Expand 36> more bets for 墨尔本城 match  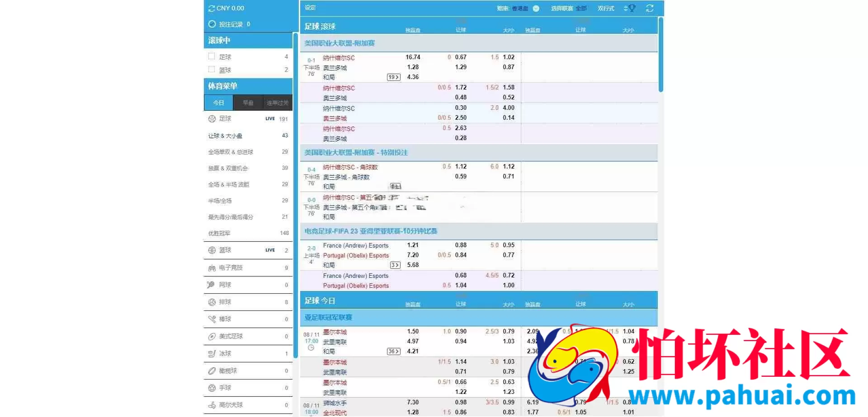tap(393, 351)
